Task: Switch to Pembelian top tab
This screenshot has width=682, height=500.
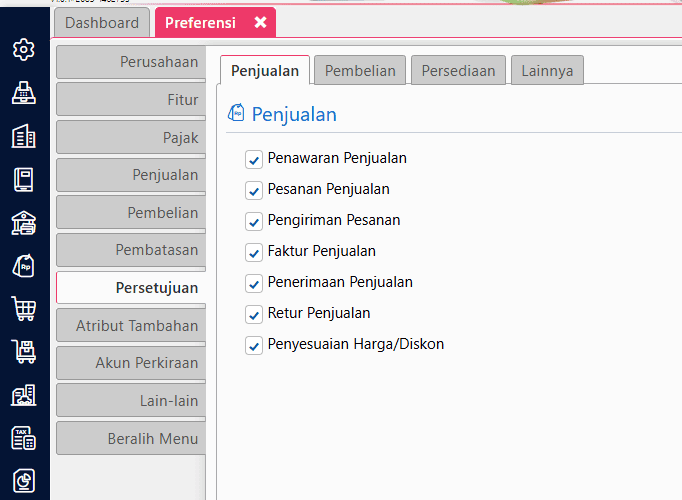Action: pyautogui.click(x=360, y=70)
